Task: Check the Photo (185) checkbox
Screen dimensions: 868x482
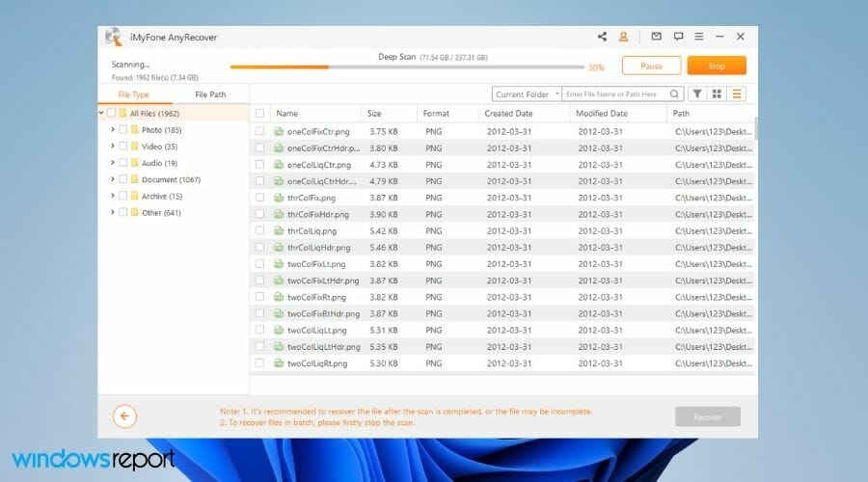Action: (122, 129)
